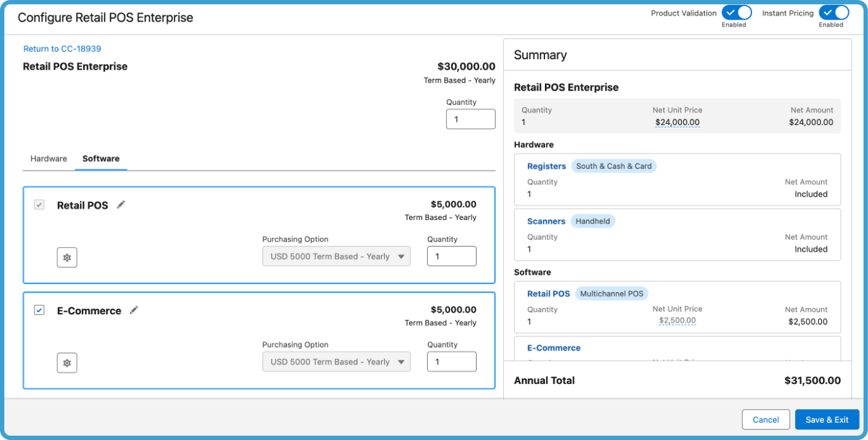The height and width of the screenshot is (440, 868).
Task: Uncheck the E-Commerce product checkbox
Action: click(x=39, y=310)
